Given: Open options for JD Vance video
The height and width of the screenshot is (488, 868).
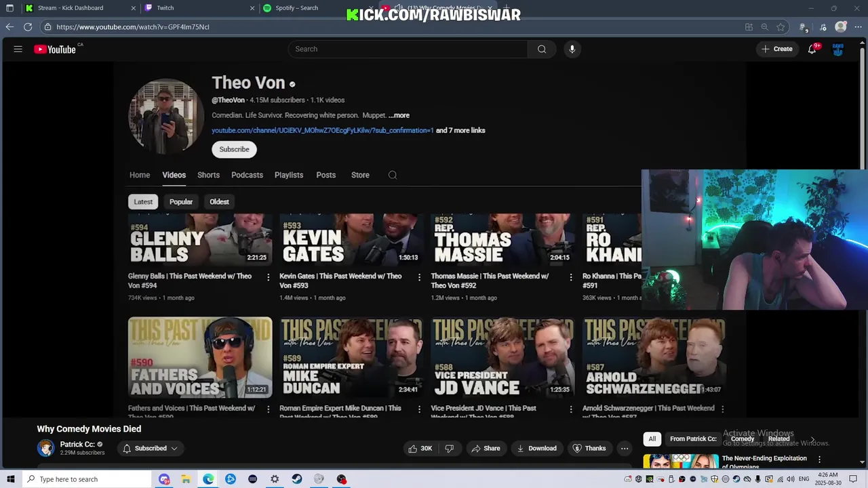Looking at the screenshot, I should 570,409.
